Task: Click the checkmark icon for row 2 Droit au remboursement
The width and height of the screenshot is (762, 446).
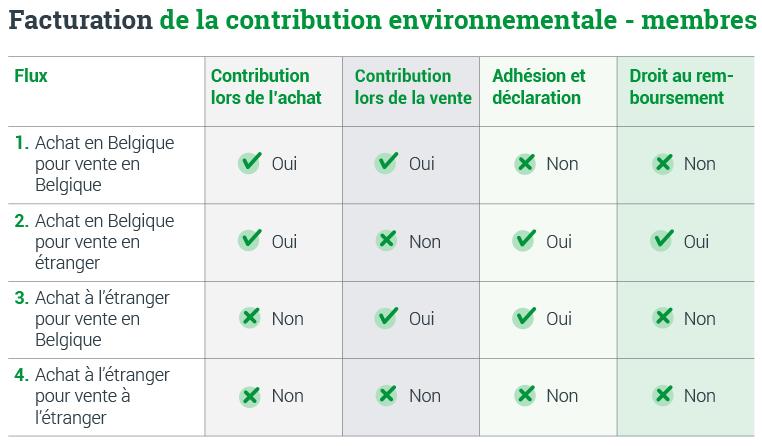Action: 662,241
